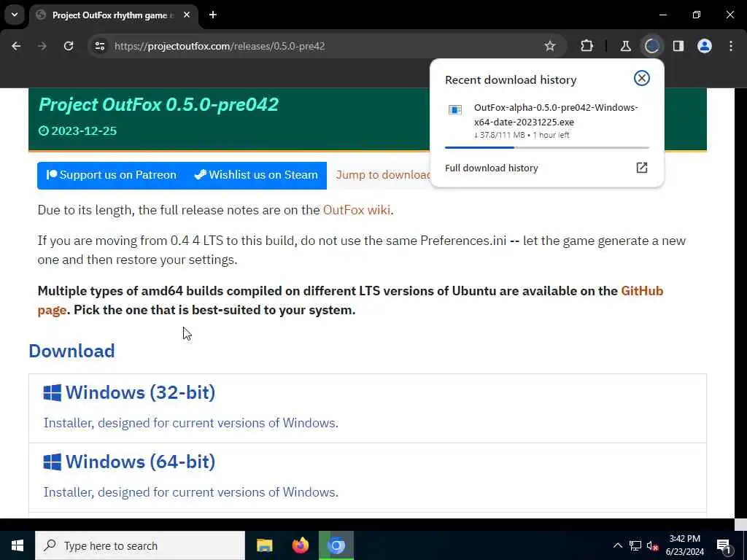Viewport: 747px width, 560px height.
Task: Bookmark this page with the star icon
Action: (x=550, y=46)
